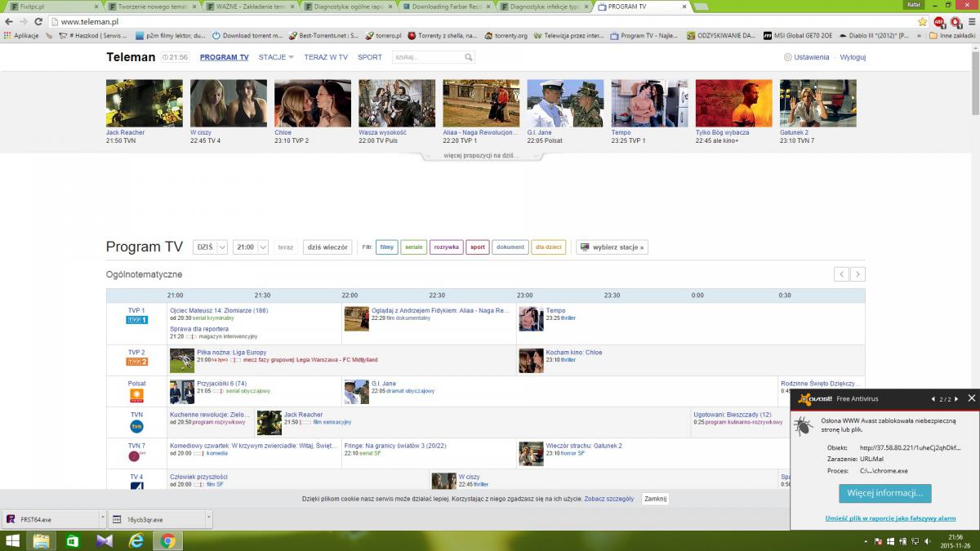
Task: Go to previous channel group with left arrow
Action: 841,274
